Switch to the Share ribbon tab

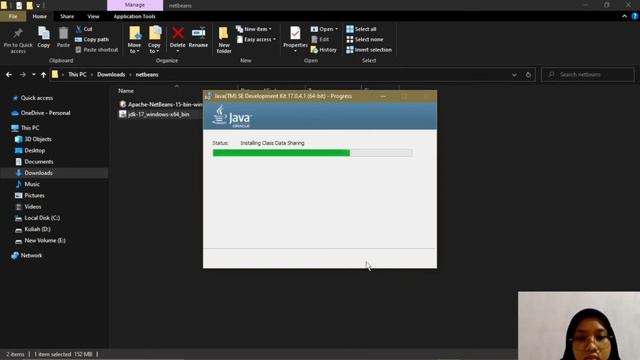click(67, 16)
